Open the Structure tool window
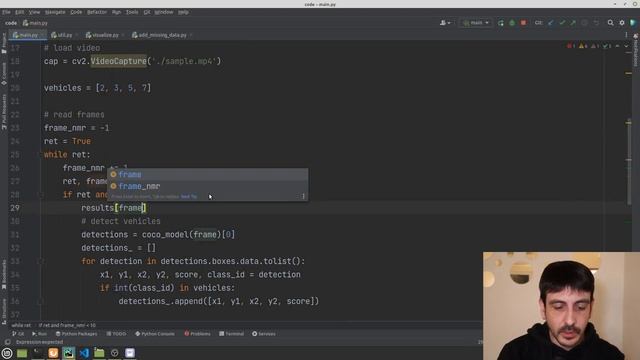The width and height of the screenshot is (640, 360). click(x=4, y=311)
